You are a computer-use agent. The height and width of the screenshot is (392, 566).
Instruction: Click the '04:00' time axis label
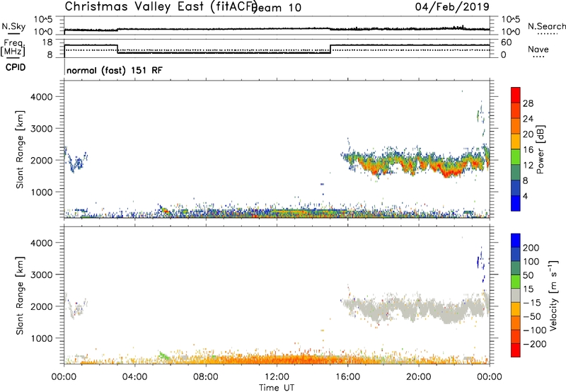pos(134,377)
